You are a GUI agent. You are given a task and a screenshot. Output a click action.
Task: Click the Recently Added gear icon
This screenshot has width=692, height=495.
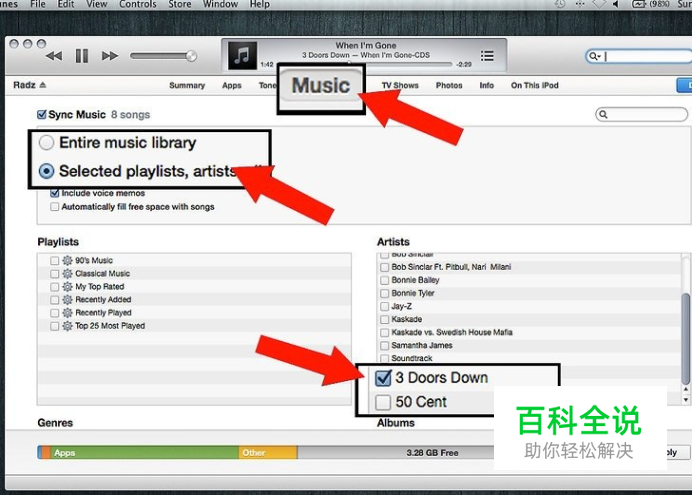pyautogui.click(x=67, y=300)
